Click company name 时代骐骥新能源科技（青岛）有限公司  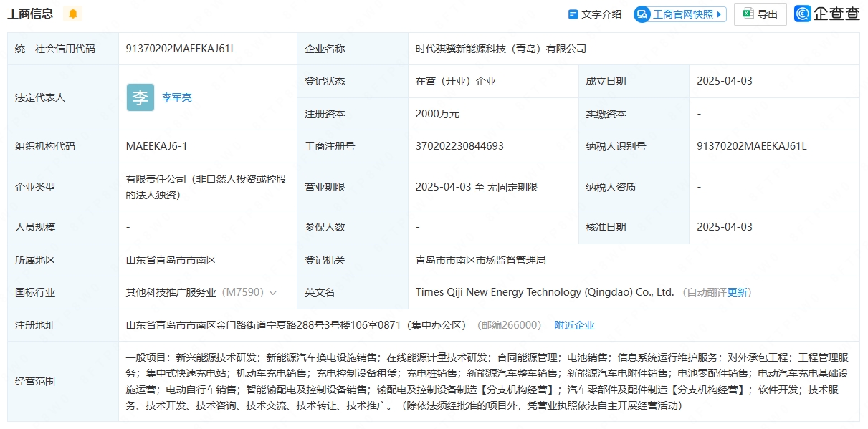[500, 49]
